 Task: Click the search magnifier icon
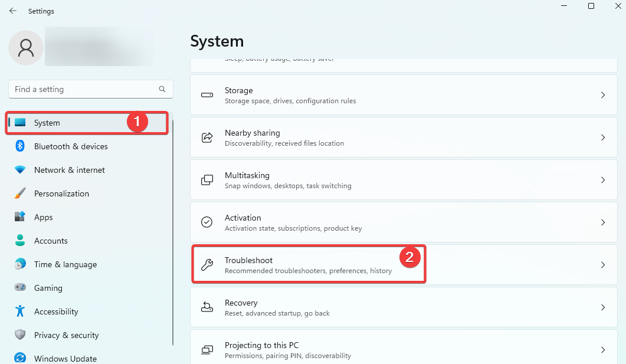click(x=162, y=89)
